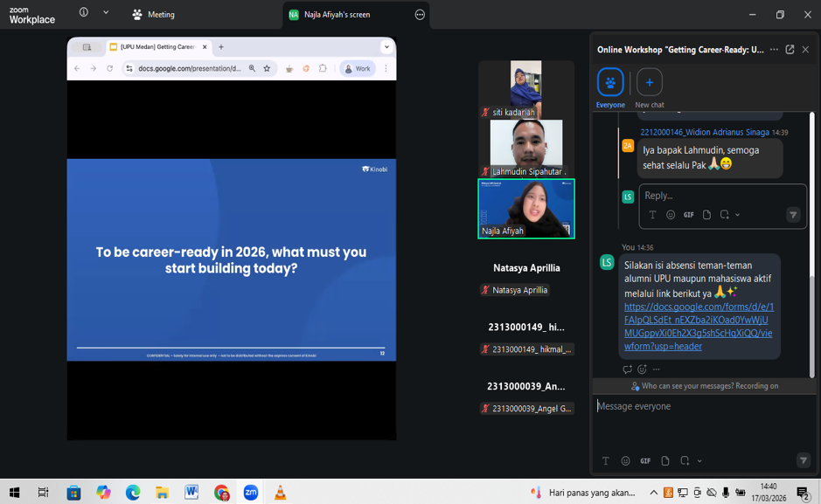Open the GIF picker in message composer
Screen dimensions: 821x504
645,461
